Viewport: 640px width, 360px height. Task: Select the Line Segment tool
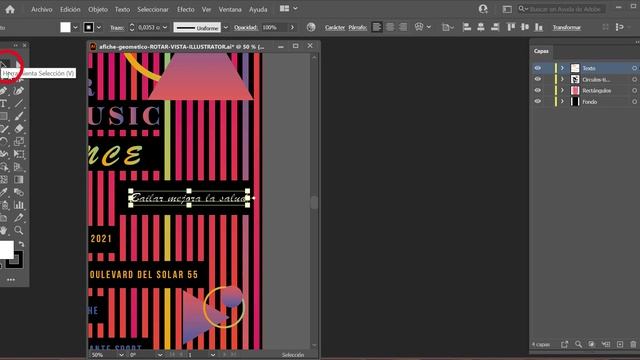pos(19,104)
